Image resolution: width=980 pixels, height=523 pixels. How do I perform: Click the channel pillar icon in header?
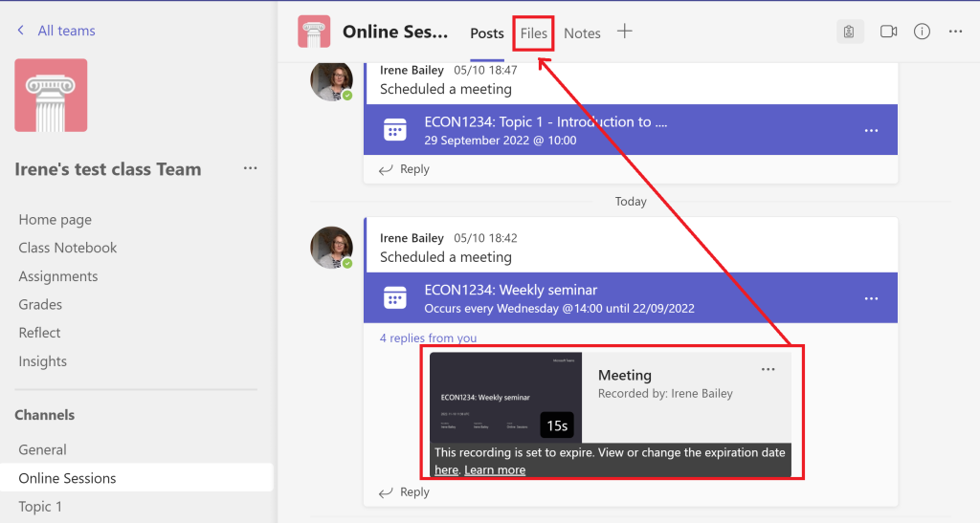[x=314, y=32]
